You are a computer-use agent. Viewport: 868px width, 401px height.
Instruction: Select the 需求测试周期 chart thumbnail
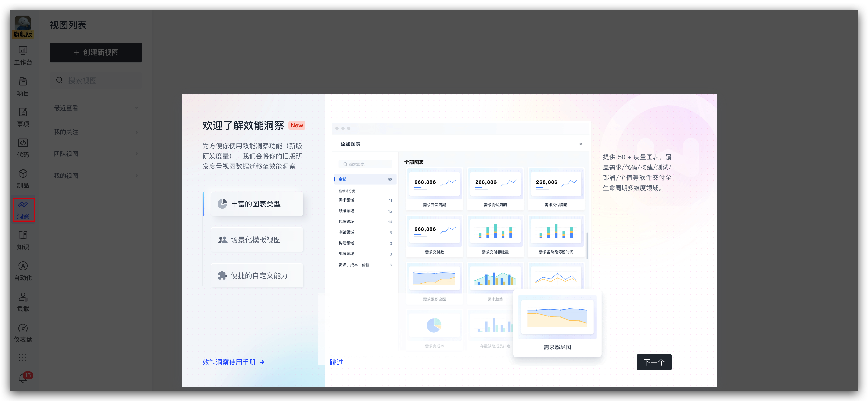pyautogui.click(x=495, y=189)
